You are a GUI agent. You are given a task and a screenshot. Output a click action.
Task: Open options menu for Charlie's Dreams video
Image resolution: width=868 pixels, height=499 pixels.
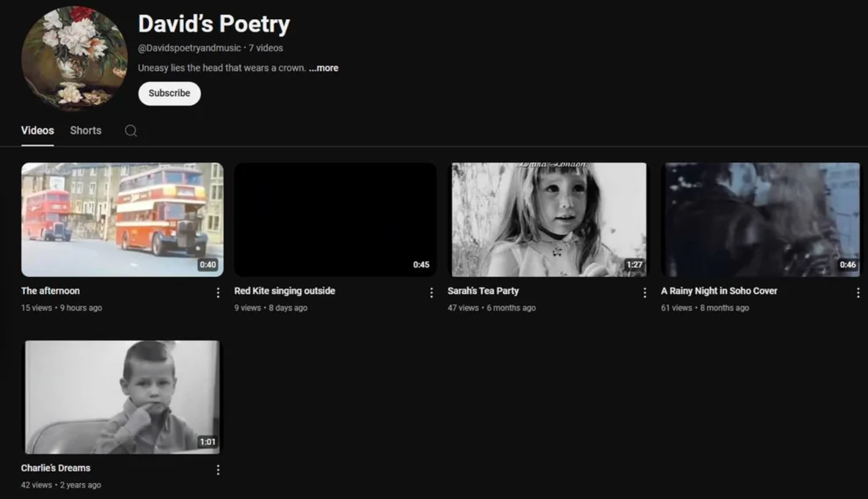(x=218, y=470)
